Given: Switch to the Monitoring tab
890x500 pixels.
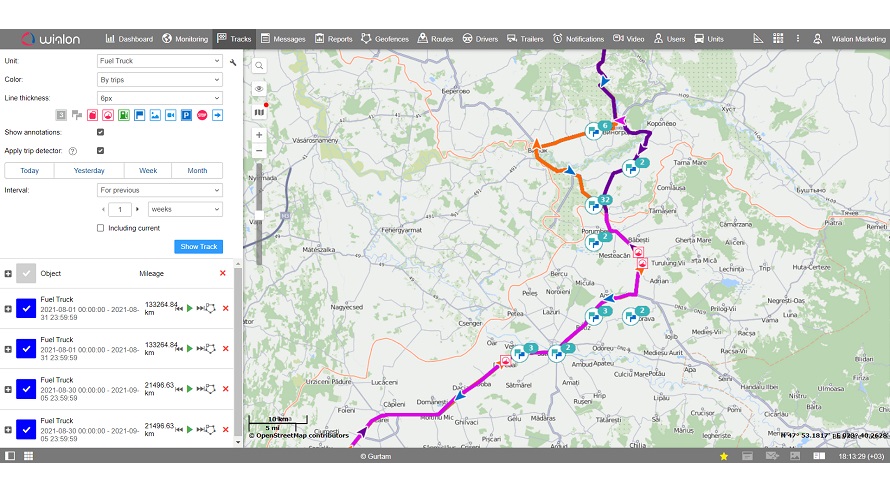Looking at the screenshot, I should (x=184, y=39).
